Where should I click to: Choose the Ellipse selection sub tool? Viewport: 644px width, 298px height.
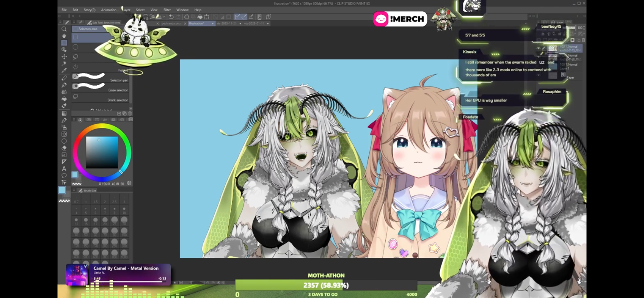point(101,47)
